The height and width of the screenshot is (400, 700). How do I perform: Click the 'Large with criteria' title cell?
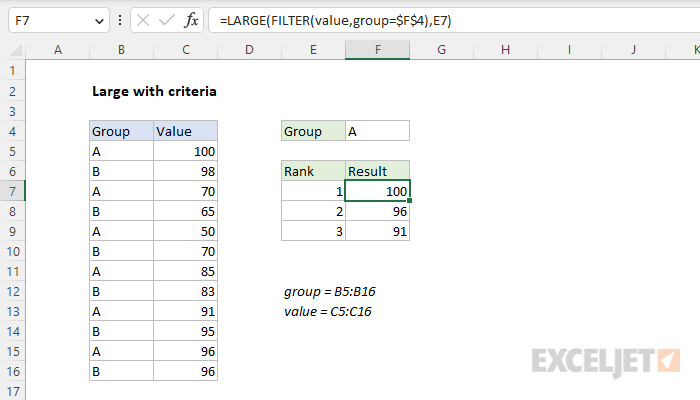pyautogui.click(x=154, y=91)
